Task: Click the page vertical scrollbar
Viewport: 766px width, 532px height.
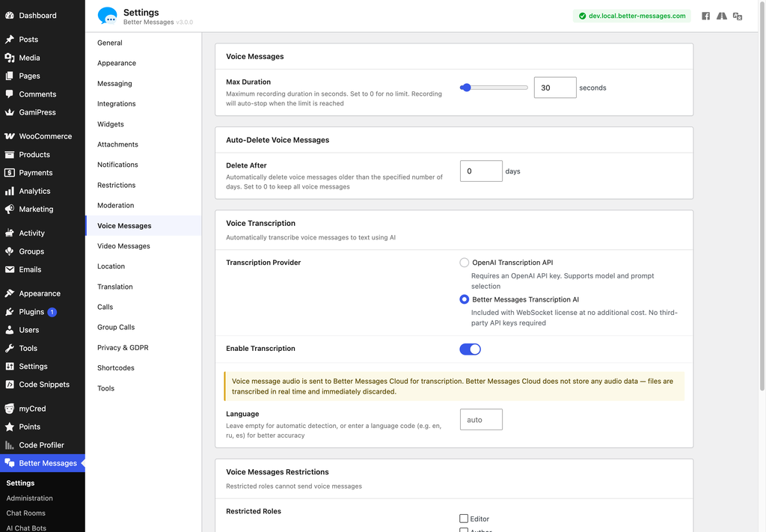Action: click(x=762, y=195)
